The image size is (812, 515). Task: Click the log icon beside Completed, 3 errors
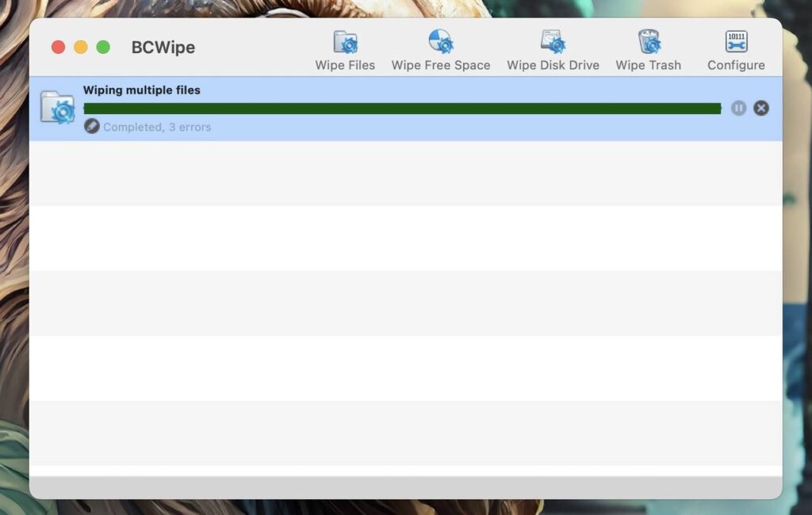92,126
